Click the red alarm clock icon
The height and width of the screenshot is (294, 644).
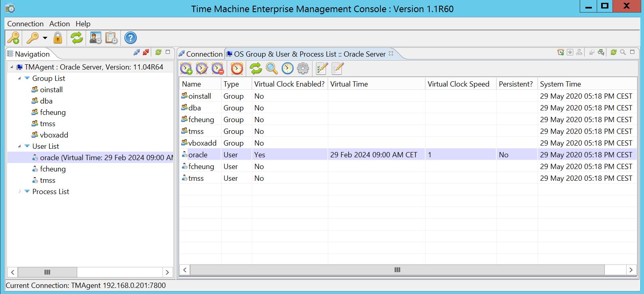(x=237, y=69)
